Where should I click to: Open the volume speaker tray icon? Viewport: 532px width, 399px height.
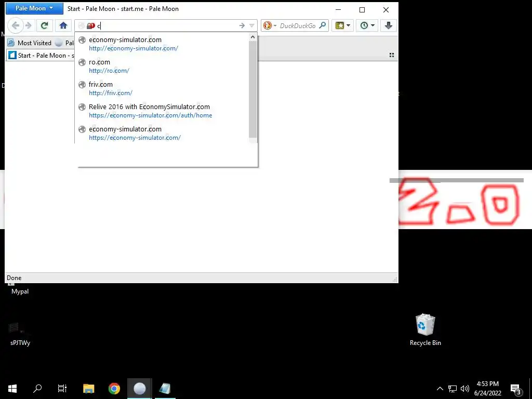pyautogui.click(x=465, y=389)
